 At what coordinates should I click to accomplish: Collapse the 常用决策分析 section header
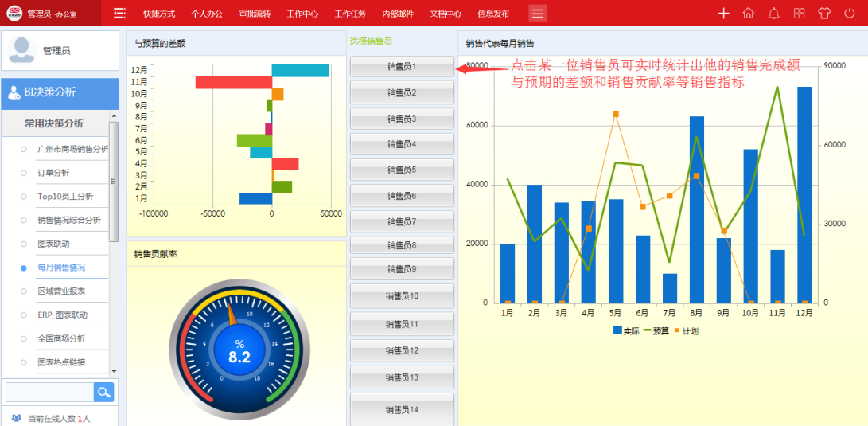pyautogui.click(x=53, y=123)
